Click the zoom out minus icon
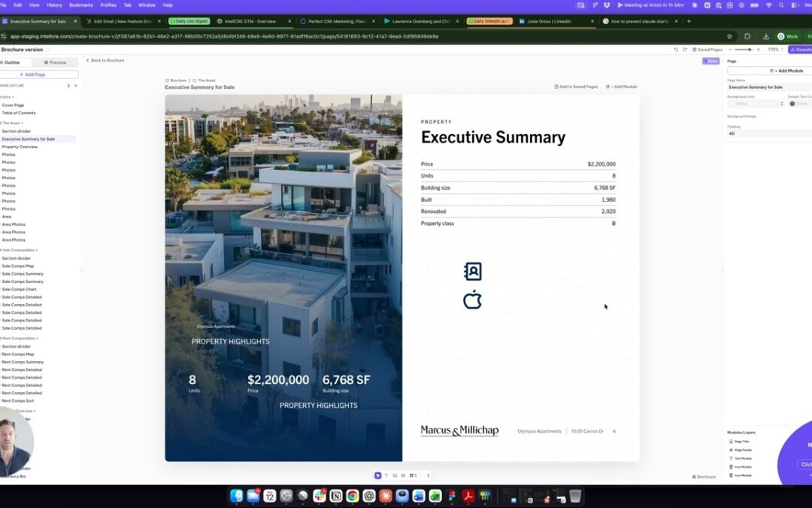Screen dimensions: 812x508 [730, 50]
